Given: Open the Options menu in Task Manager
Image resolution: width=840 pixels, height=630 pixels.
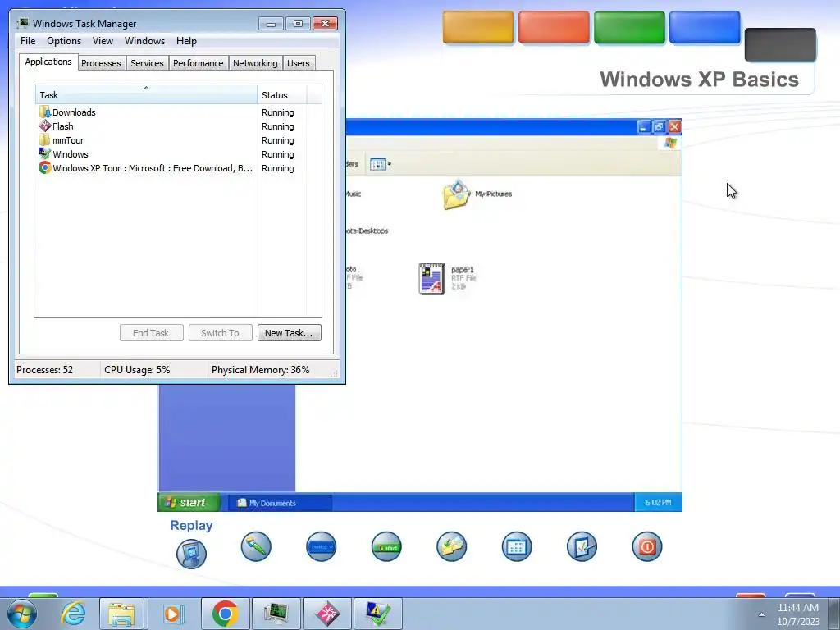Looking at the screenshot, I should click(x=64, y=41).
